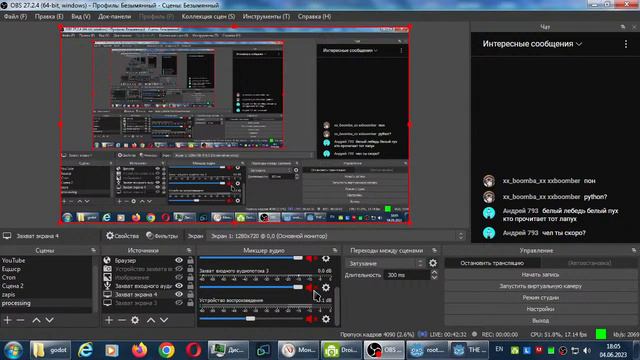Toggle visibility of Изображение source

coord(179,277)
